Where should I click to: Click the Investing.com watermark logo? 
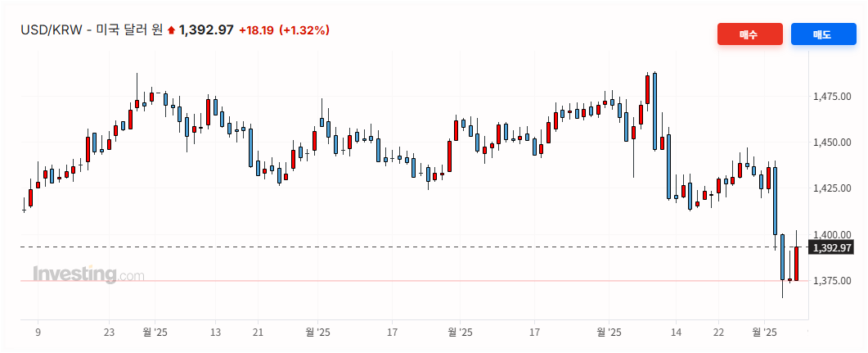click(88, 274)
